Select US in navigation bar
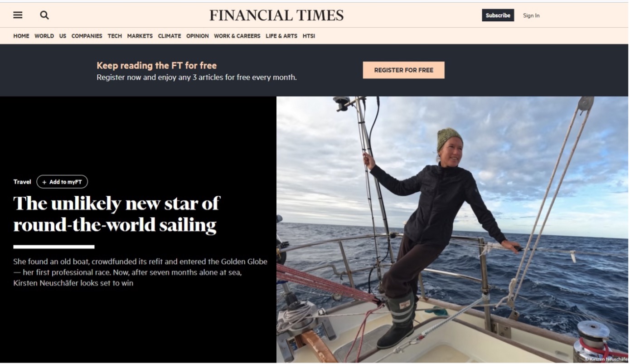 click(x=63, y=36)
